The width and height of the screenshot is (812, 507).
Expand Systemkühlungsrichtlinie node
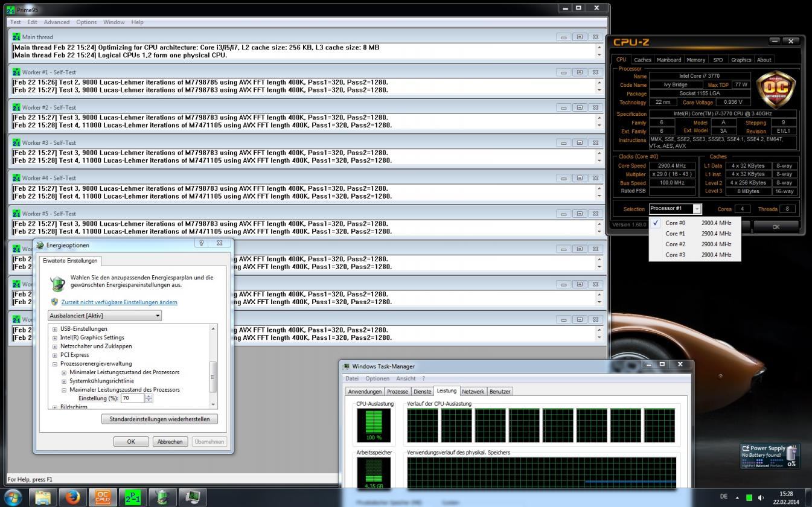point(64,381)
